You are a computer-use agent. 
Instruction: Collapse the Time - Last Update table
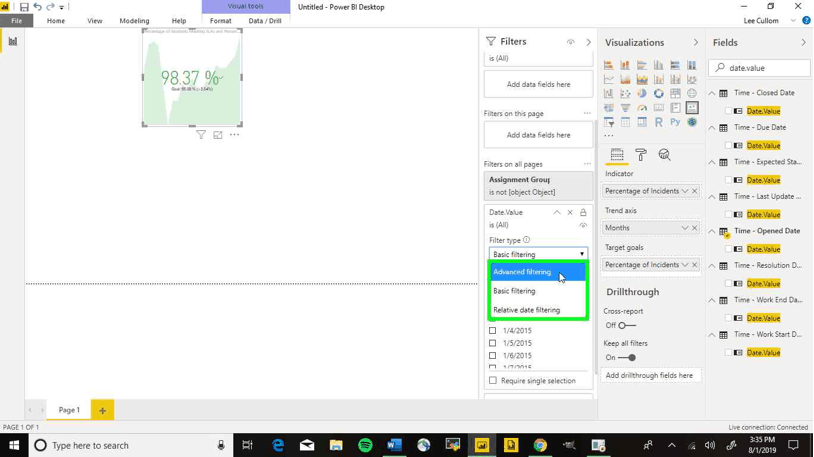712,197
